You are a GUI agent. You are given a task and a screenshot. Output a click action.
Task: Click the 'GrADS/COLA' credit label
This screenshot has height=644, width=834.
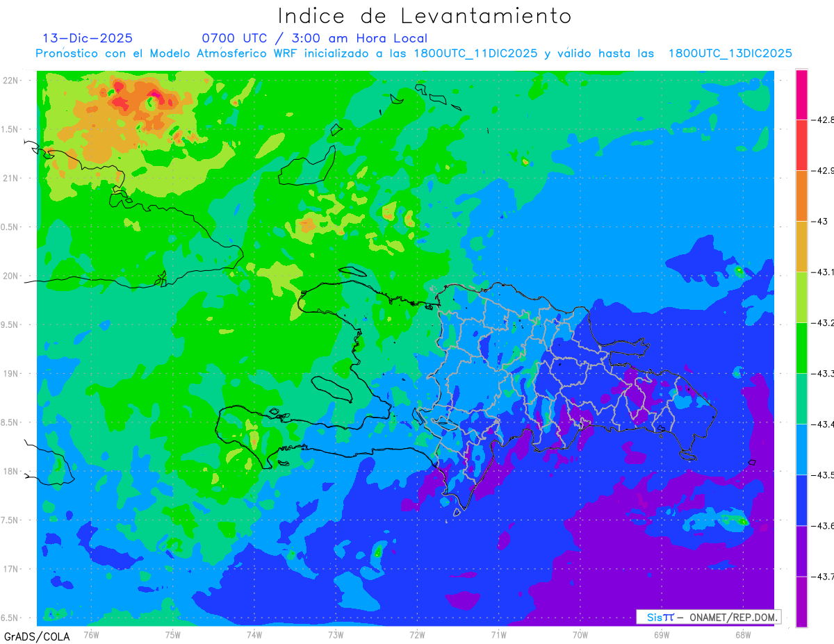(37, 636)
